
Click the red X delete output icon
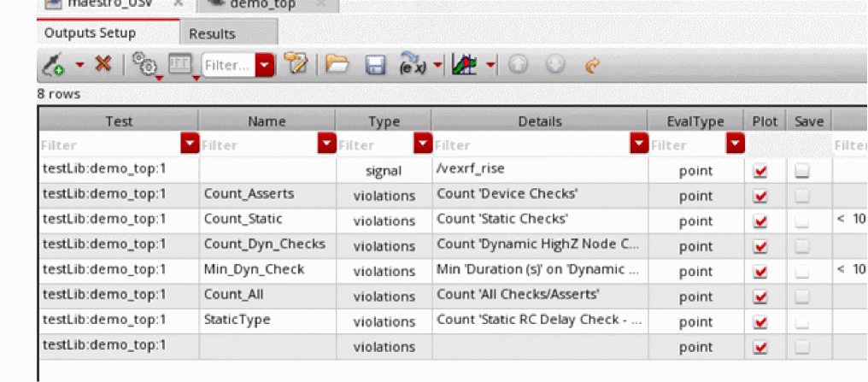click(103, 65)
